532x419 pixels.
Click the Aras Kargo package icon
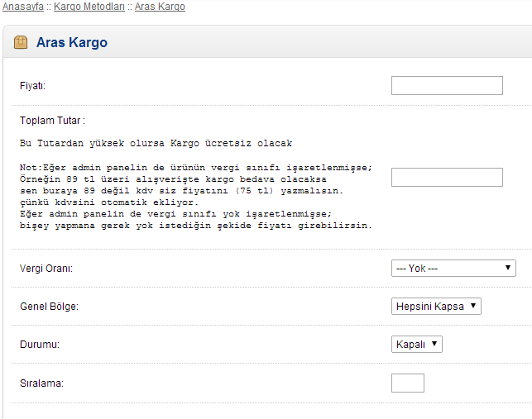coord(21,42)
